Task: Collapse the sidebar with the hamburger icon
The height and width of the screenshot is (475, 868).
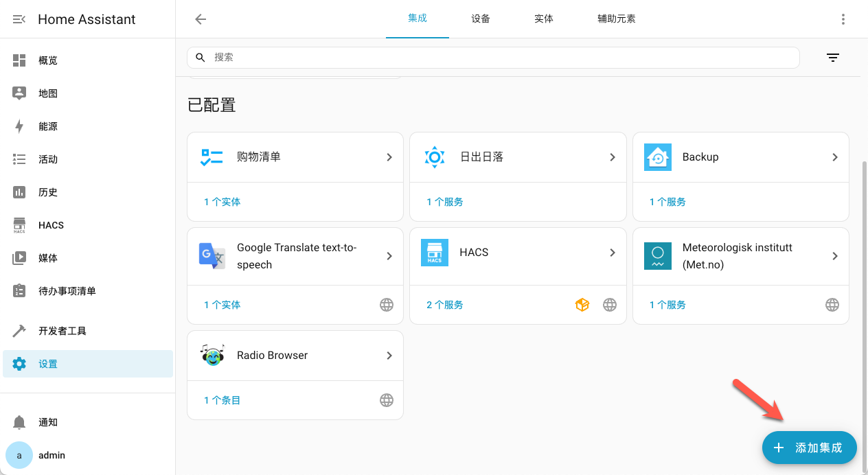Action: (16, 19)
